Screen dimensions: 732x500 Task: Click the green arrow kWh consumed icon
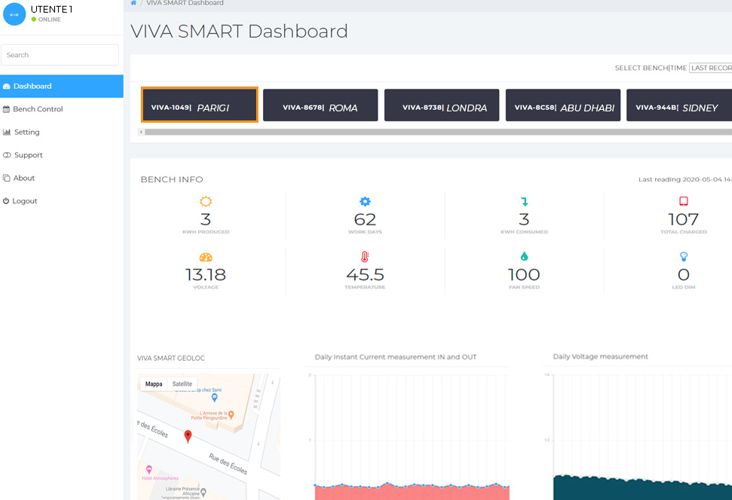(x=524, y=202)
